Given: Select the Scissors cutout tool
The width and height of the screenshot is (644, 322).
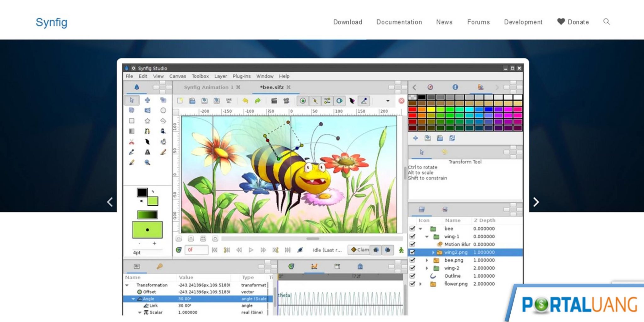Looking at the screenshot, I should pos(132,142).
